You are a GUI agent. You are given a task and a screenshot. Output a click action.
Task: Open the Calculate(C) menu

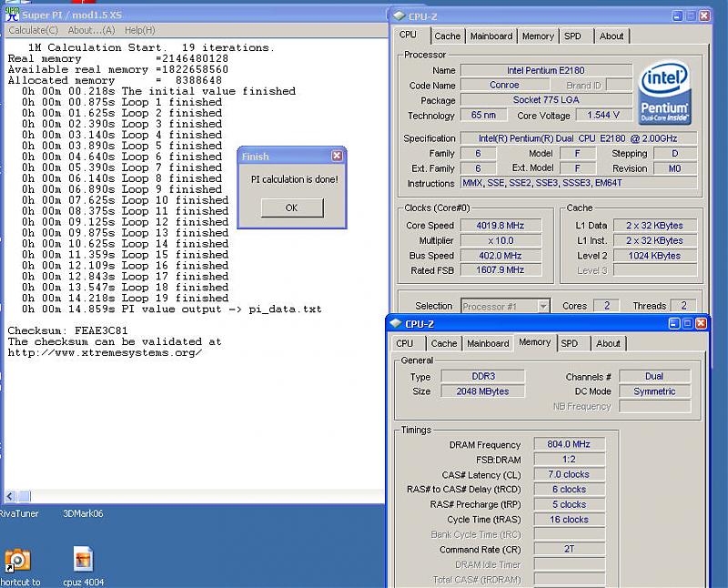[x=33, y=30]
